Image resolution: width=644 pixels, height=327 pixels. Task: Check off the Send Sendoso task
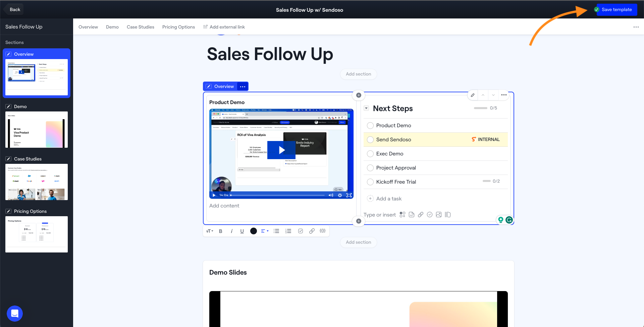(370, 140)
